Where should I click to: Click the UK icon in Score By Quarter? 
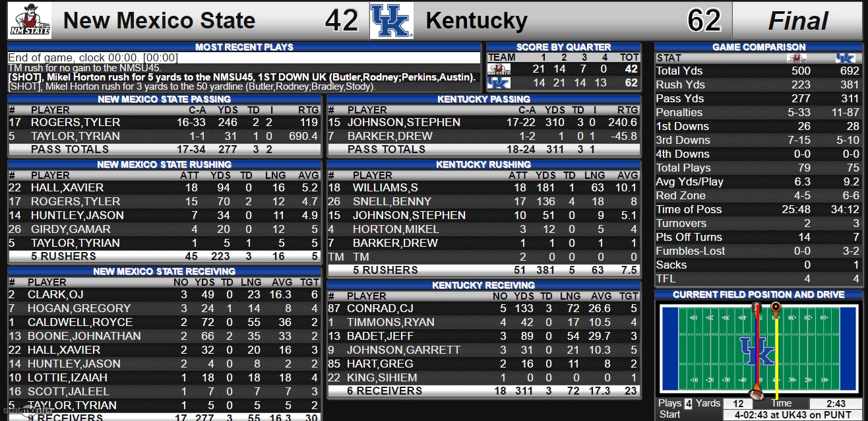coord(498,83)
